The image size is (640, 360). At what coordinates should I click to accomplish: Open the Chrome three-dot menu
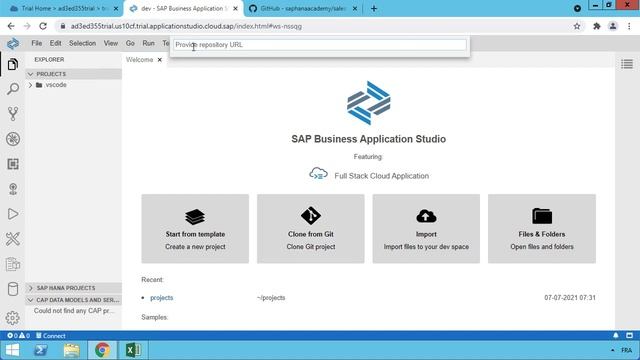pos(629,26)
